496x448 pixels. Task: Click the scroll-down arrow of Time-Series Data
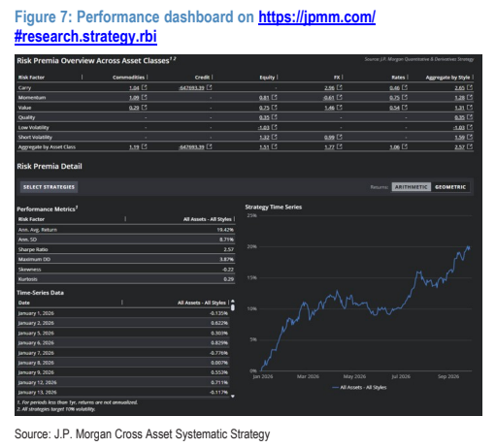(x=233, y=396)
